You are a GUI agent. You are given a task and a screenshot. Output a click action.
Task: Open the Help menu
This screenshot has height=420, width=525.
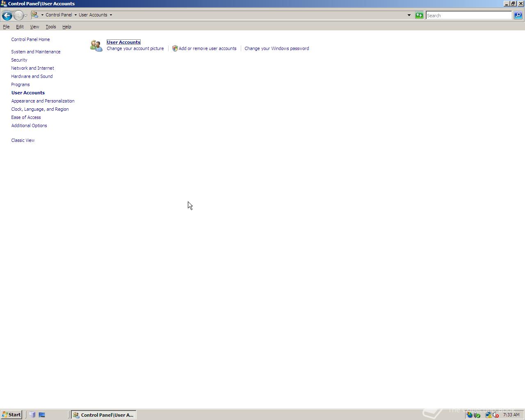[x=67, y=27]
